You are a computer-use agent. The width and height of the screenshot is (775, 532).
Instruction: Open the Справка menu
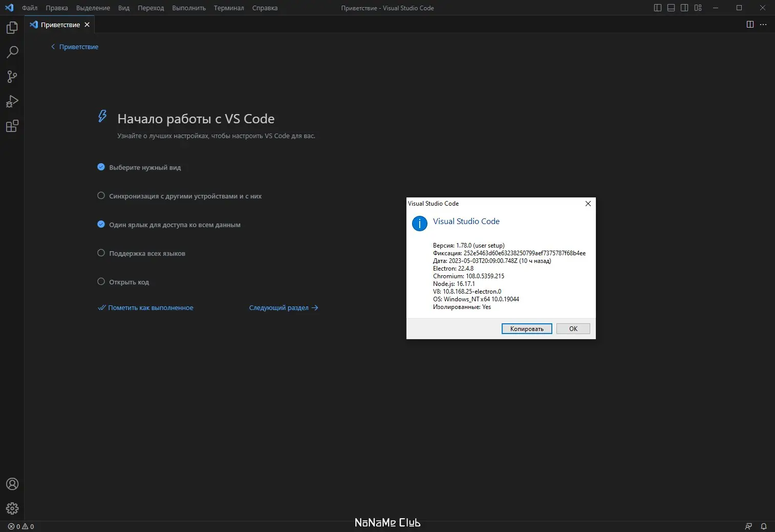click(x=265, y=8)
